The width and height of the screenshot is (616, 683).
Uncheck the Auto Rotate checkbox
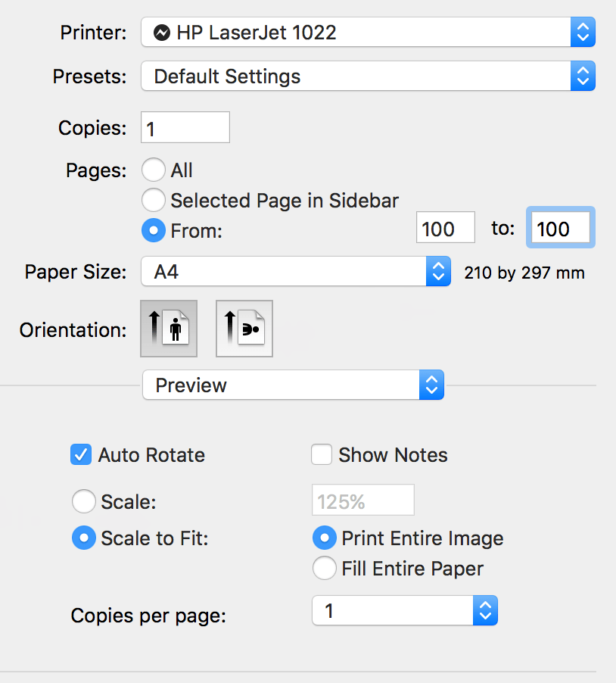[x=81, y=454]
